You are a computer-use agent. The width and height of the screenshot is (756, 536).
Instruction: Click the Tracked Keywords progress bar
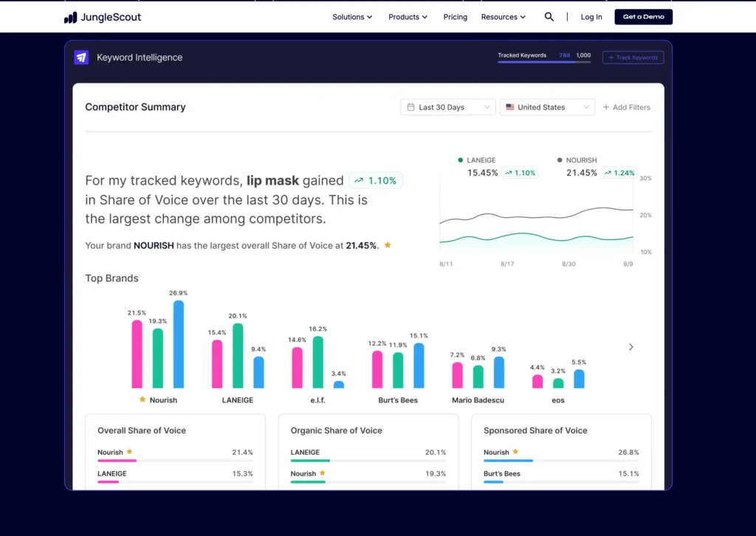point(544,62)
